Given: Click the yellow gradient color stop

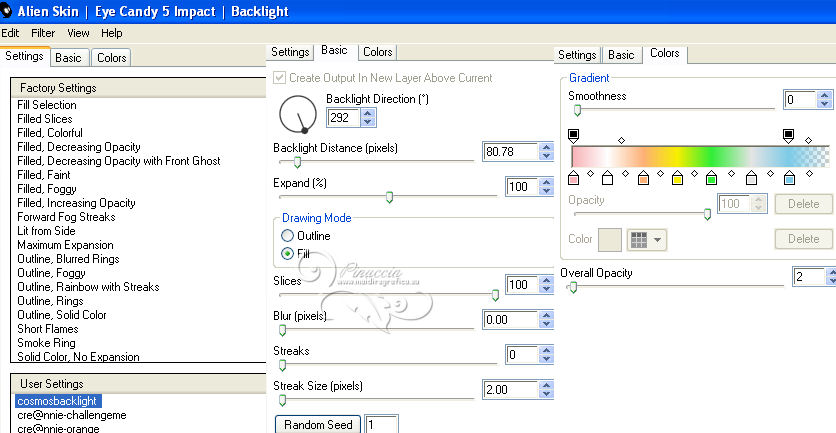Looking at the screenshot, I should point(677,178).
